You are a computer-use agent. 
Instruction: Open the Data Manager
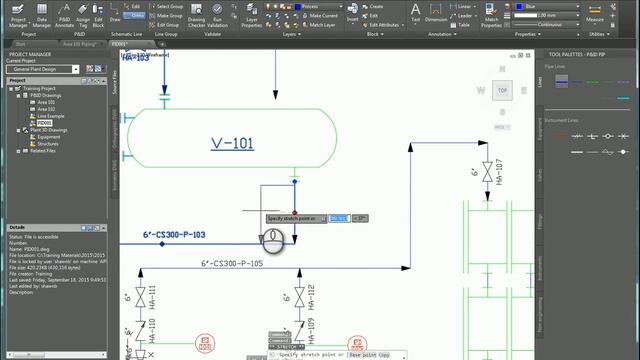point(42,16)
